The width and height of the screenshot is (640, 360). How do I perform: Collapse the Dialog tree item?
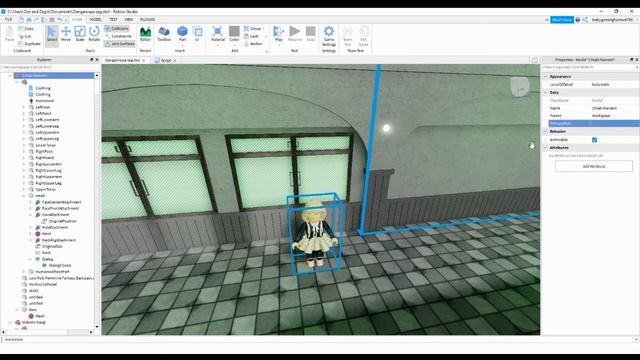tap(30, 259)
